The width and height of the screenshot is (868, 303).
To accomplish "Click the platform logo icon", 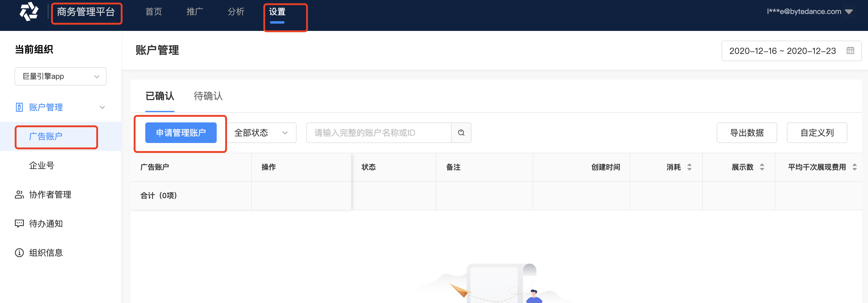I will tap(29, 12).
